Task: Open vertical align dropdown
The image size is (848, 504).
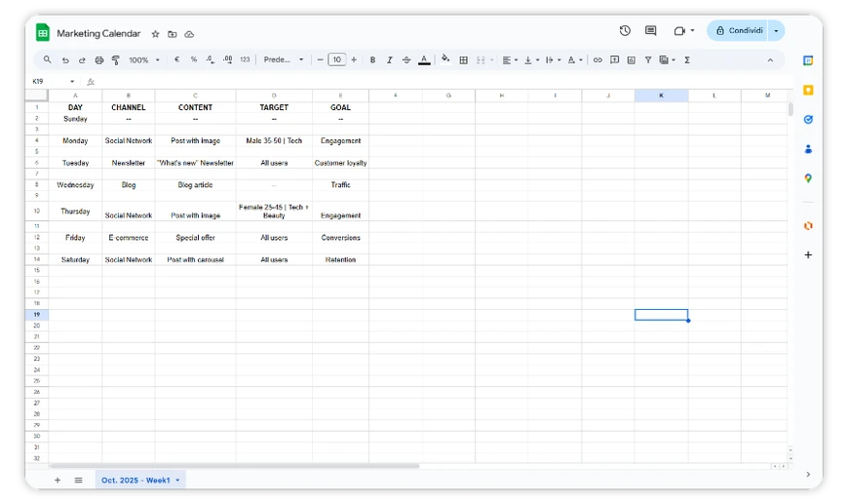Action: tap(531, 60)
